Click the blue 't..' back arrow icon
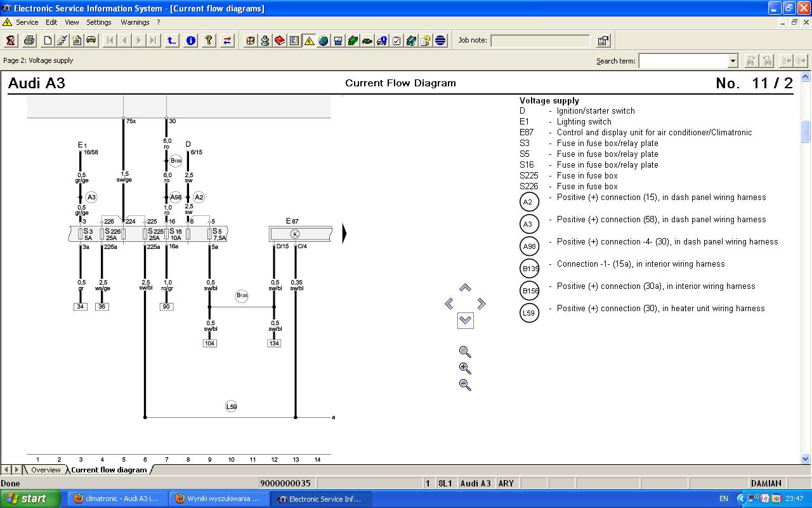 172,41
